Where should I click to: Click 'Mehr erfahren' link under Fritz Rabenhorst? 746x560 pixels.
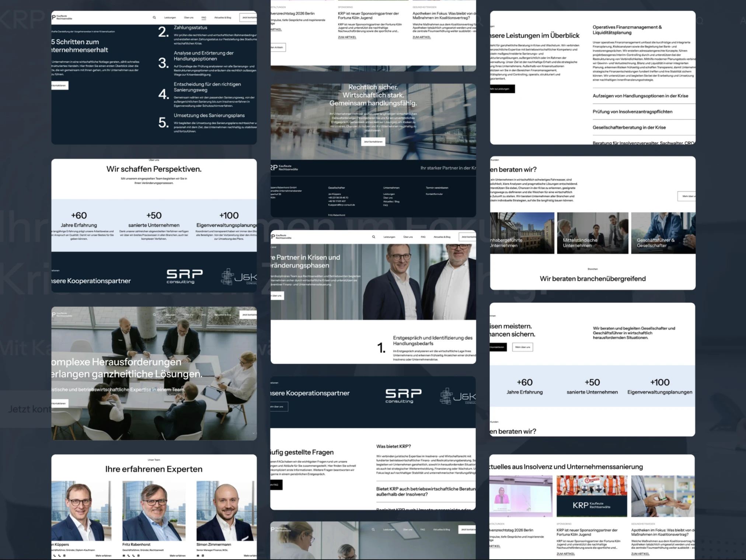(178, 556)
